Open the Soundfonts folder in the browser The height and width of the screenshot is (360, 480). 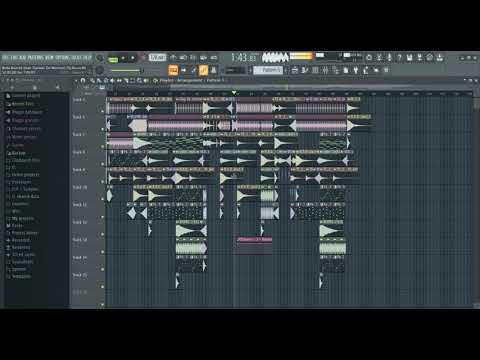[19, 262]
